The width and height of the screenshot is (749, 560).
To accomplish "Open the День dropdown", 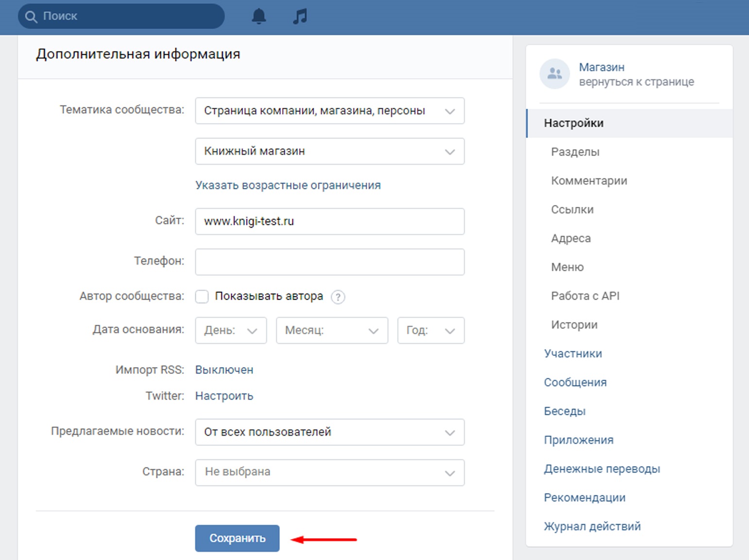I will (x=231, y=330).
